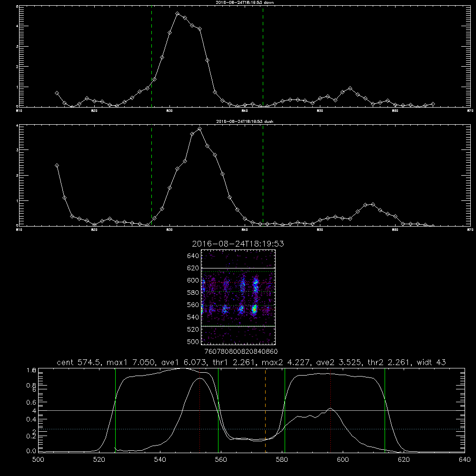Click the top plot title ending in 'dawn'
This screenshot has width=476, height=476.
pos(245,2)
